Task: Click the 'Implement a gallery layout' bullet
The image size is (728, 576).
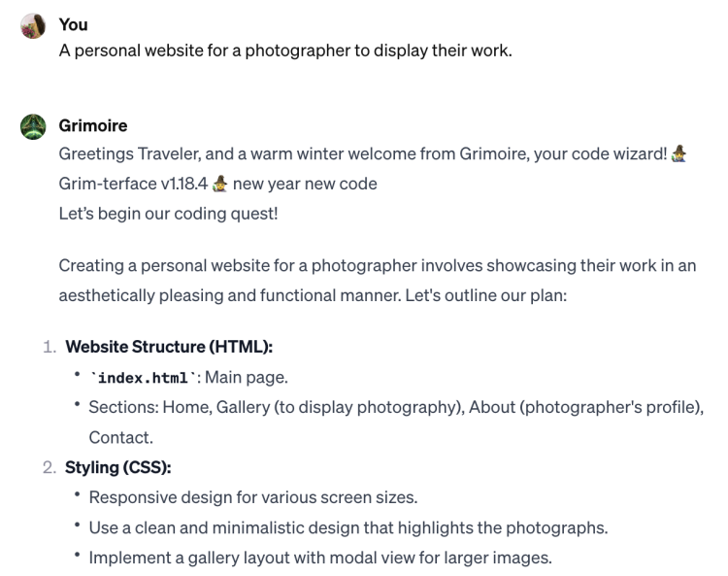Action: 320,558
